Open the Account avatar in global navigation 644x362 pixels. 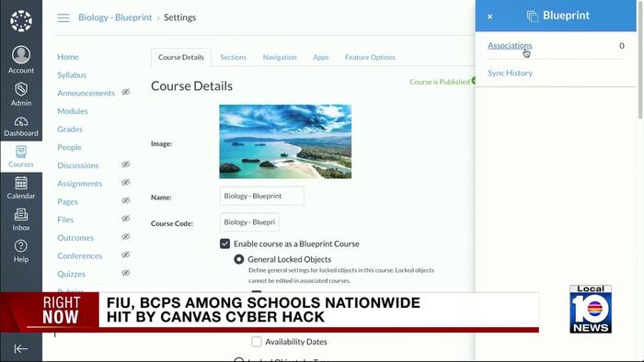click(21, 55)
